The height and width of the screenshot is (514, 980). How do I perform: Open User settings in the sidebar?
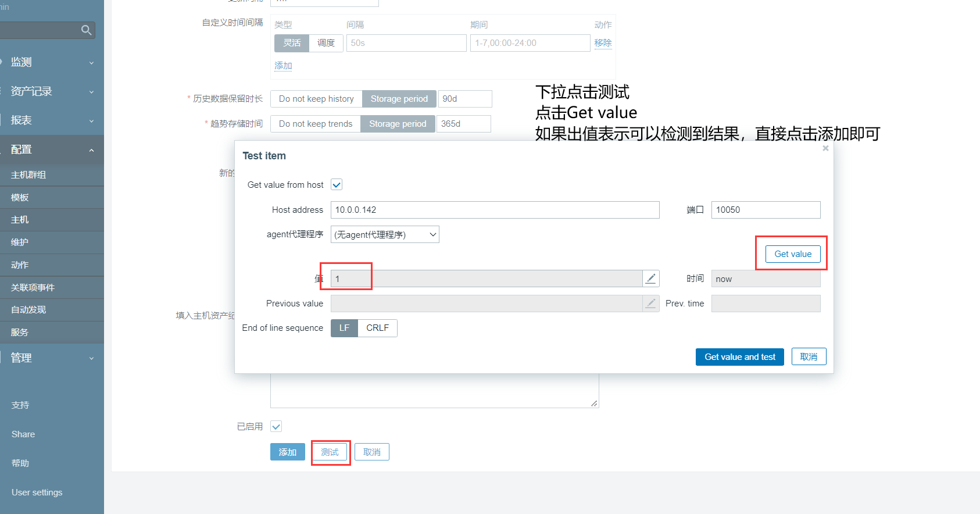(37, 492)
